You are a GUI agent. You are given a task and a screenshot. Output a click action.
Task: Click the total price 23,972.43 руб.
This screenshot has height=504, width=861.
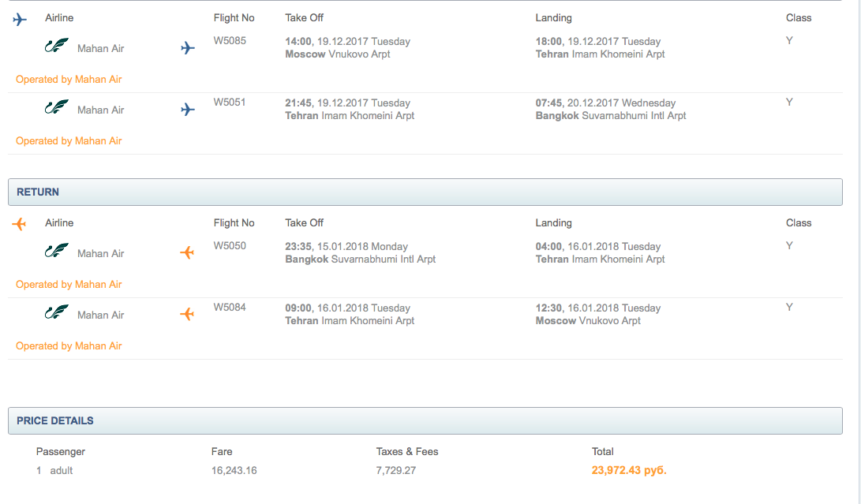[x=629, y=471]
